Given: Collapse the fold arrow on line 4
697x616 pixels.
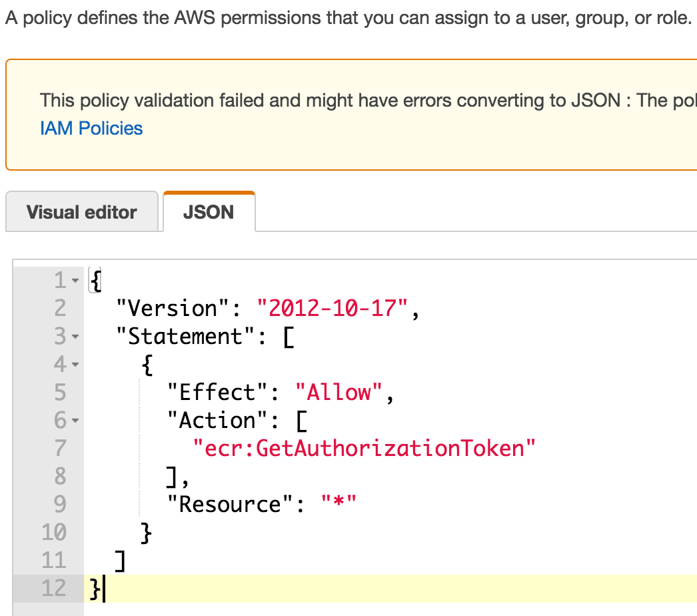Looking at the screenshot, I should 75,364.
